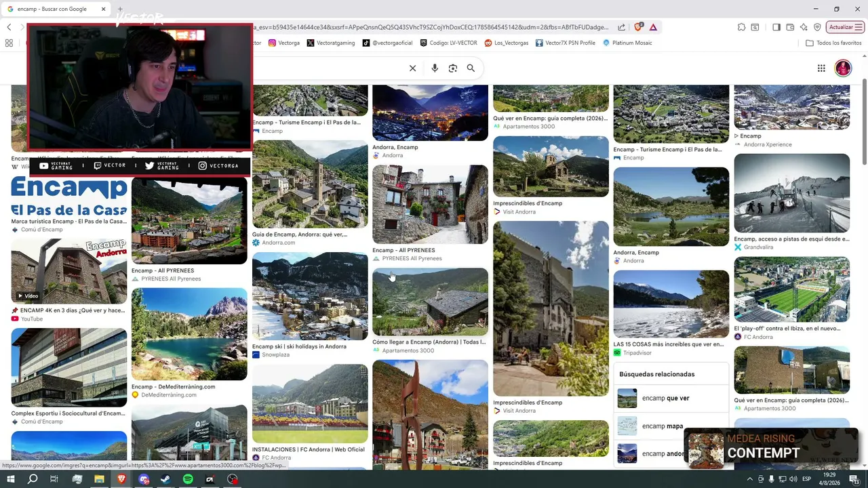Screen dimensions: 868x488
Task: Open the Platinum Mosaic bookmark
Action: (627, 43)
